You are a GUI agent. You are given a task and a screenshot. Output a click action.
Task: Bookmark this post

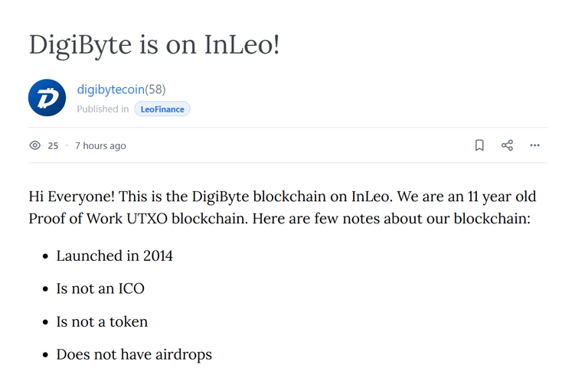tap(479, 145)
